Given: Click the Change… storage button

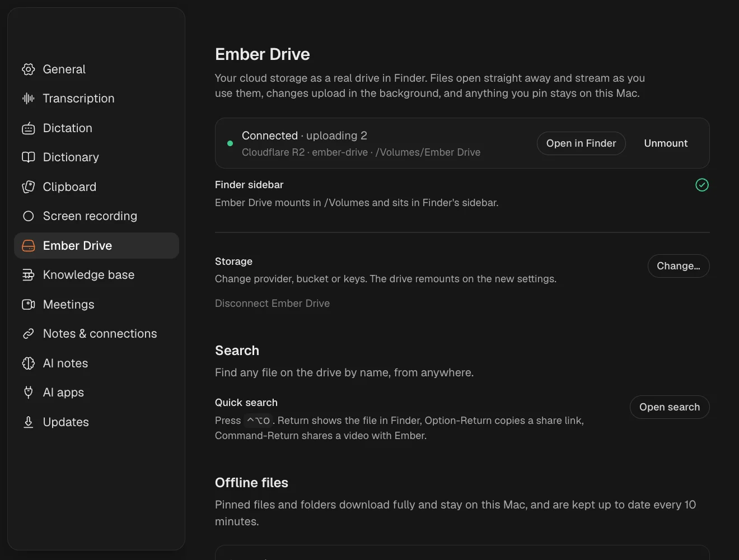Looking at the screenshot, I should coord(679,266).
